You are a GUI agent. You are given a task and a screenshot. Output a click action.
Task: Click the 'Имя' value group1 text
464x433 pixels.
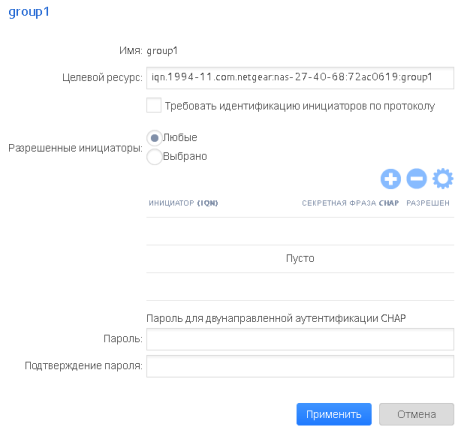tap(162, 51)
